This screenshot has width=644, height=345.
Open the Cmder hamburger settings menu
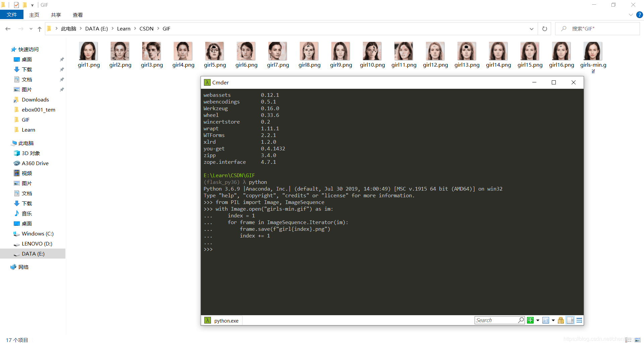pyautogui.click(x=579, y=321)
